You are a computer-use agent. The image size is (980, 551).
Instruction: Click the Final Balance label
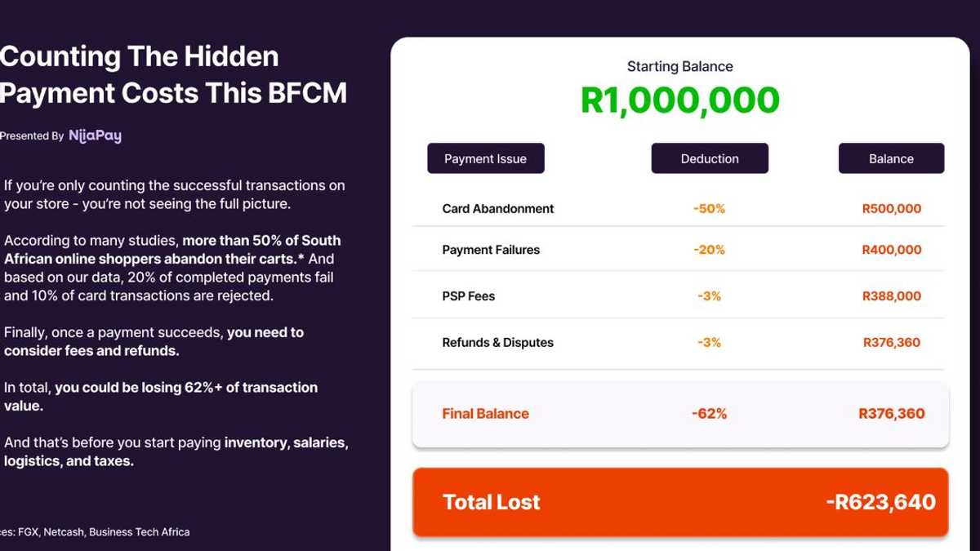tap(485, 414)
